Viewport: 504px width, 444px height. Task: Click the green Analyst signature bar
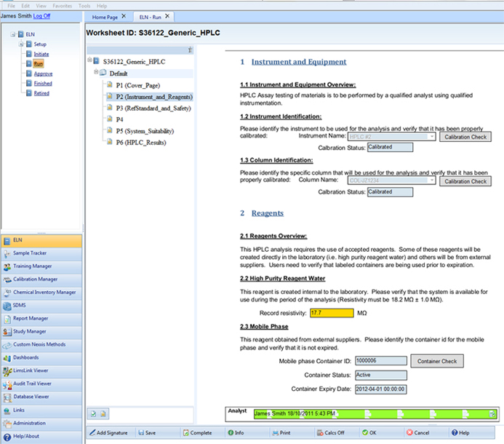point(375,413)
